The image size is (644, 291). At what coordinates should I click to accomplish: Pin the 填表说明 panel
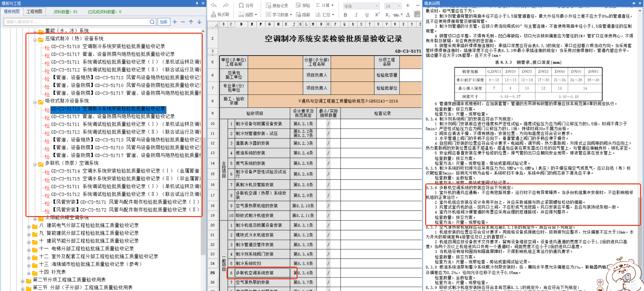(634, 3)
